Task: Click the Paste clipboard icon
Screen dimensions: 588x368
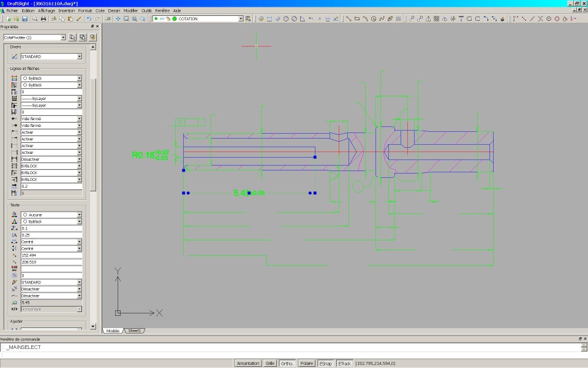Action: coord(70,18)
